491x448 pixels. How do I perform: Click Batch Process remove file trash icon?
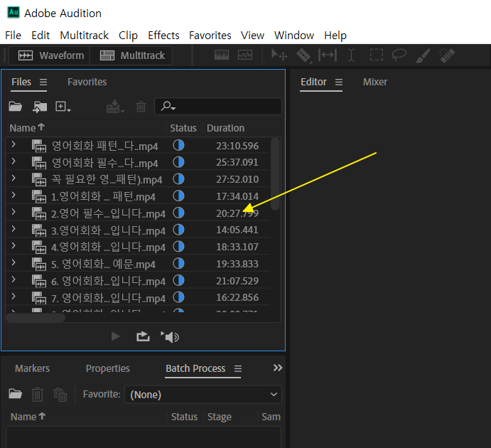pyautogui.click(x=37, y=394)
